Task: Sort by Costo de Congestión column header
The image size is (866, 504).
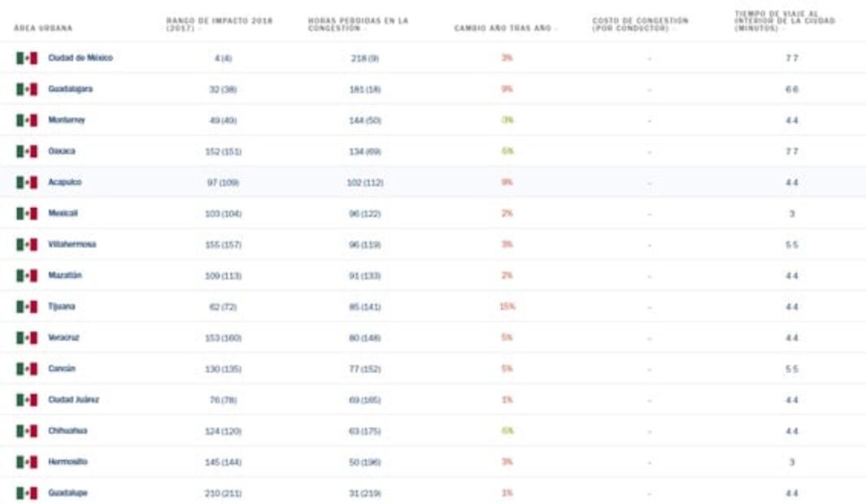Action: [x=640, y=24]
